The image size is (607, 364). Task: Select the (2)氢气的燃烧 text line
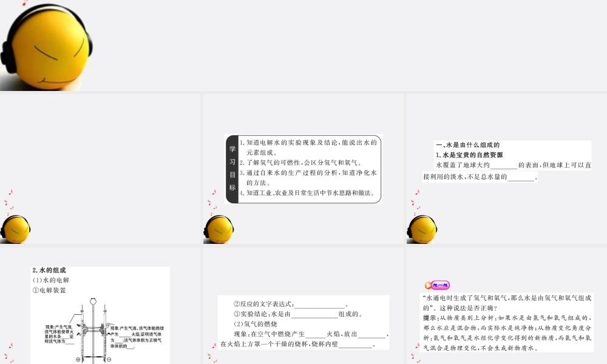pos(255,324)
